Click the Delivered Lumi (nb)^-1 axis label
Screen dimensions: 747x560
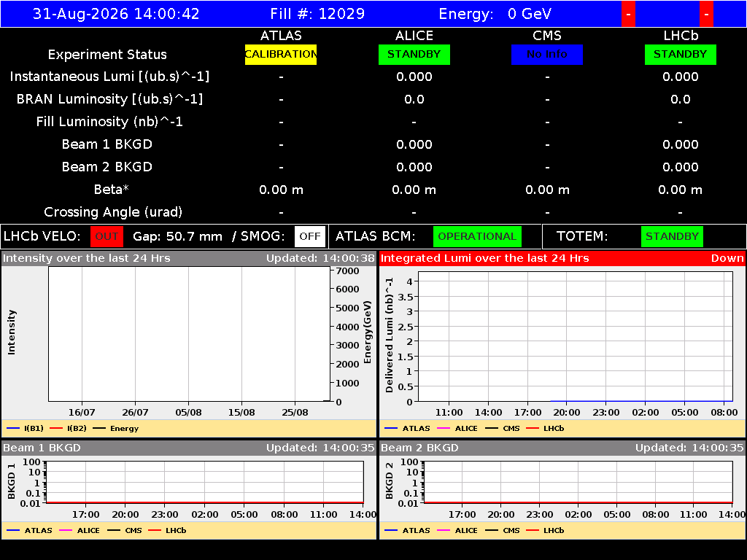click(x=390, y=335)
